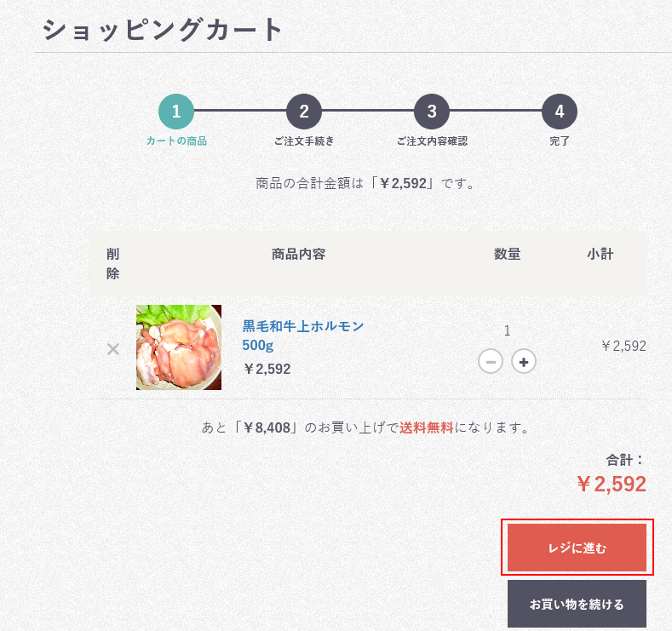Click the red 送料無料 text
Viewport: 672px width, 631px height.
427,427
